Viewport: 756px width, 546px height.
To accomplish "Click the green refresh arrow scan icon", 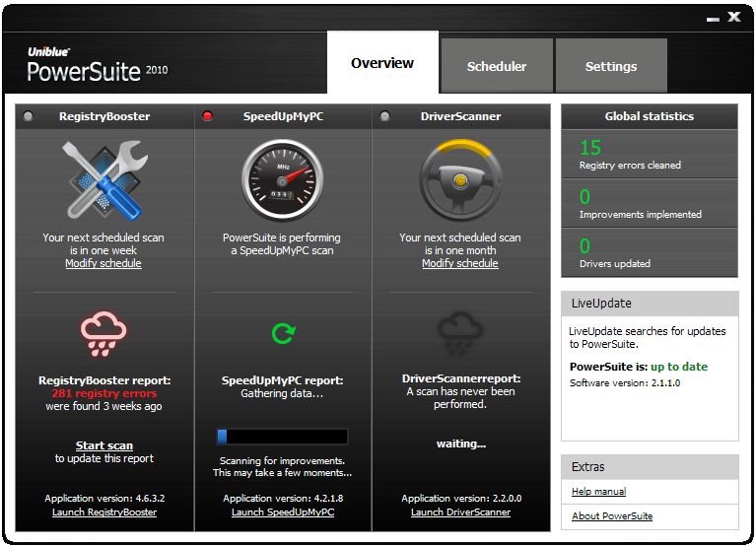I will 283,333.
